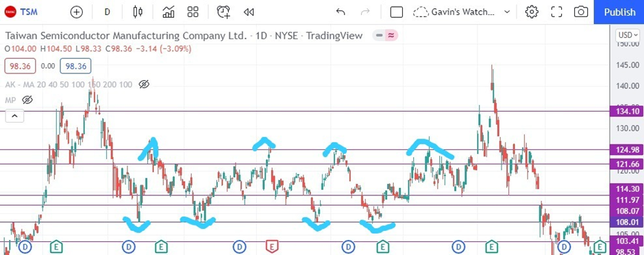Open the Indicators chart icon
The image size is (644, 255).
169,12
